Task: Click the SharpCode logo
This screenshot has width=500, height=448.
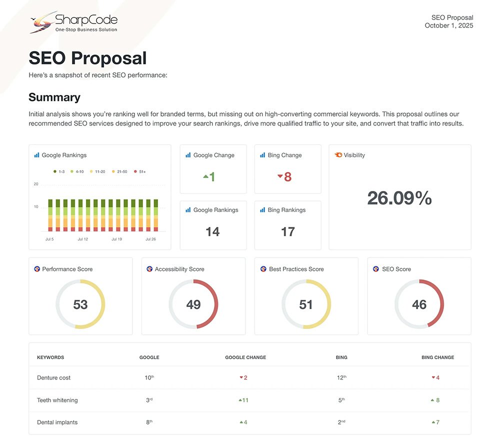Action: click(73, 22)
